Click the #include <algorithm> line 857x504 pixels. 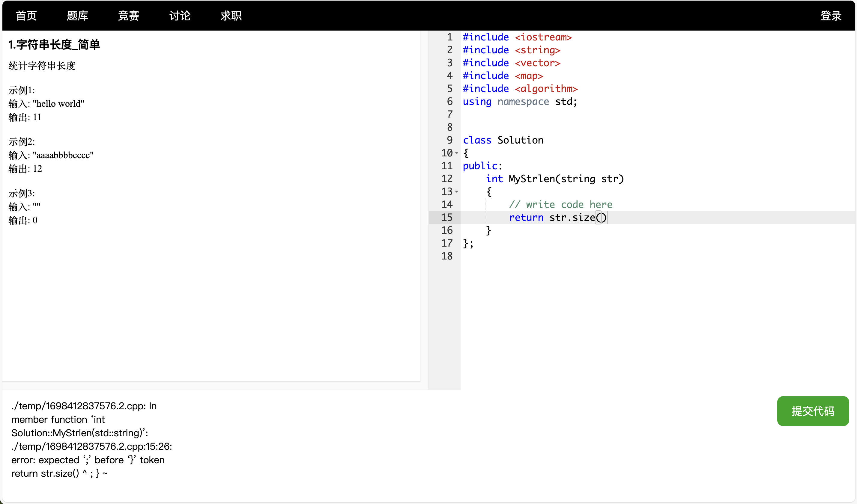coord(520,89)
